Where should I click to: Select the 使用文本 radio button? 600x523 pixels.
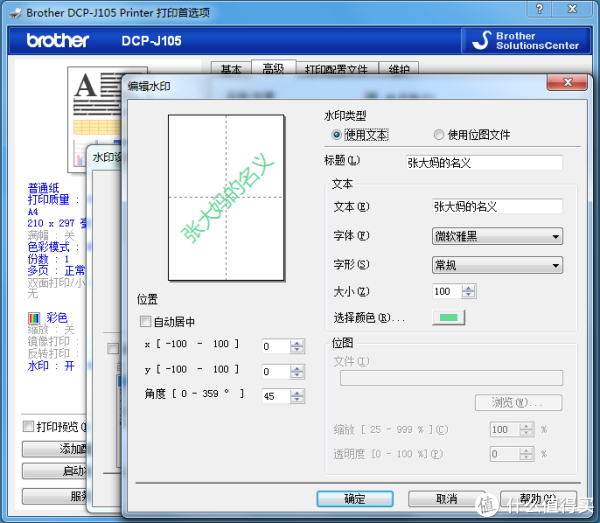click(x=336, y=135)
